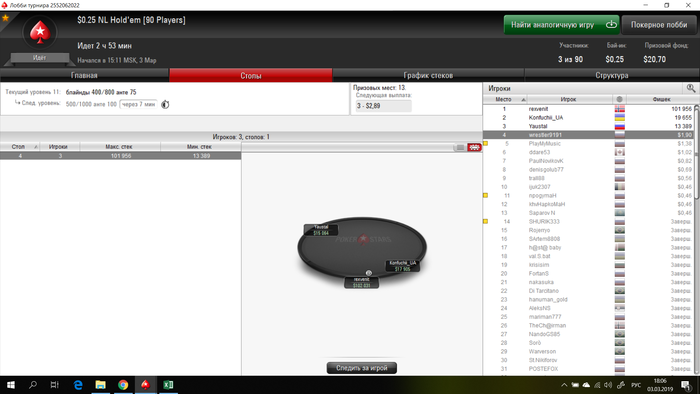Viewport: 700px width, 394px height.
Task: Click rexvenit seat on table preview
Action: 362,282
